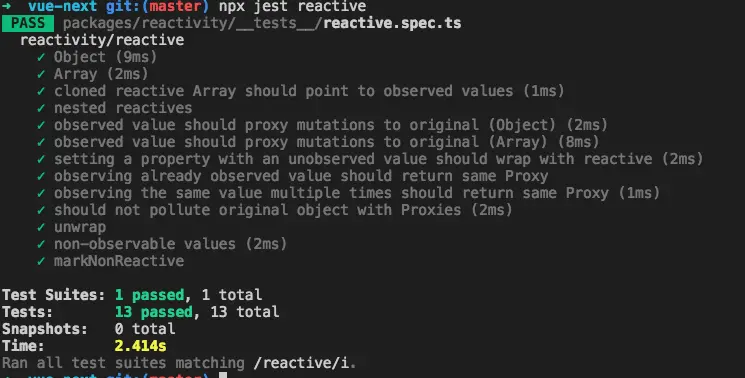
Task: Click the checkmark beside Object test
Action: [x=41, y=57]
